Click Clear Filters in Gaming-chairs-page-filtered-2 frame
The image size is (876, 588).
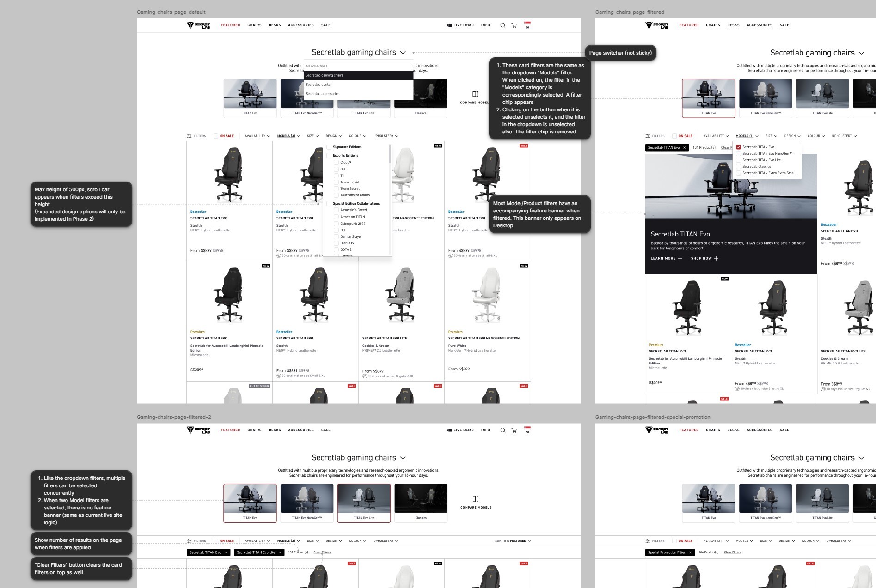(322, 552)
